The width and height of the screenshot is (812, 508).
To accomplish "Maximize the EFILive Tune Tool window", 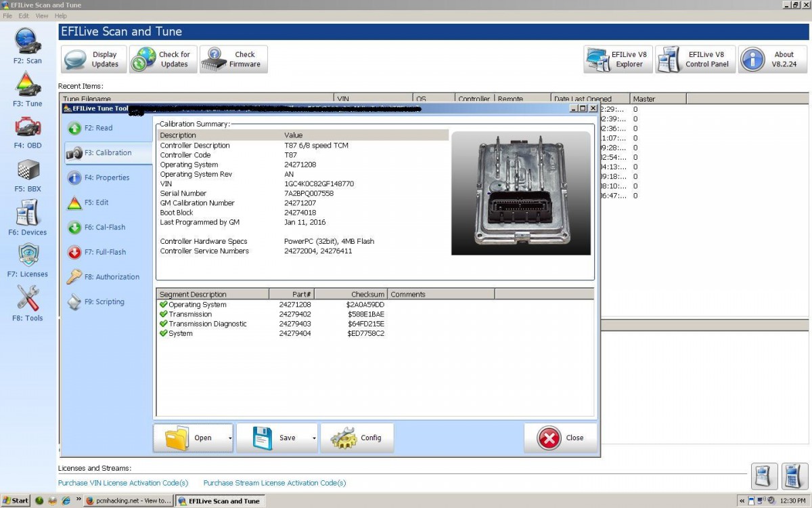I will [583, 108].
